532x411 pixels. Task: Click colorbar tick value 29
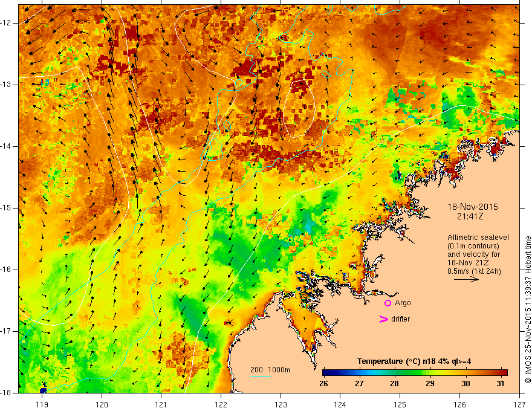point(430,384)
